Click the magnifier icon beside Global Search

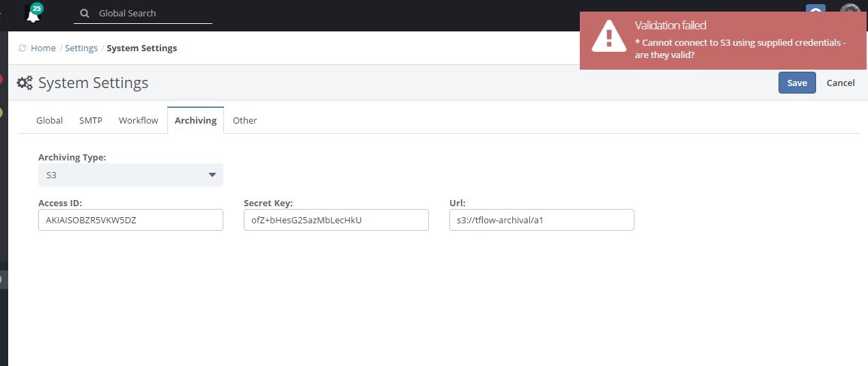coord(85,13)
